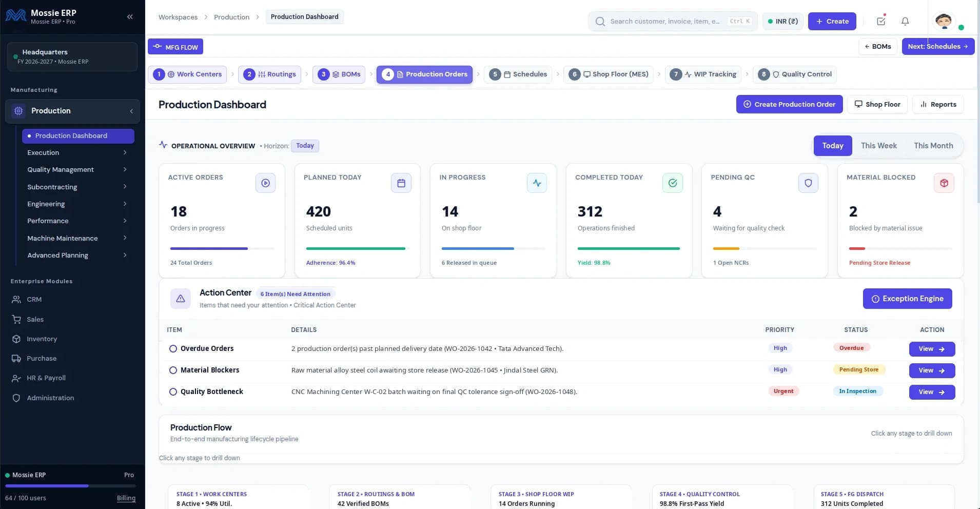Open the Purchase module truck icon
980x509 pixels.
(16, 359)
